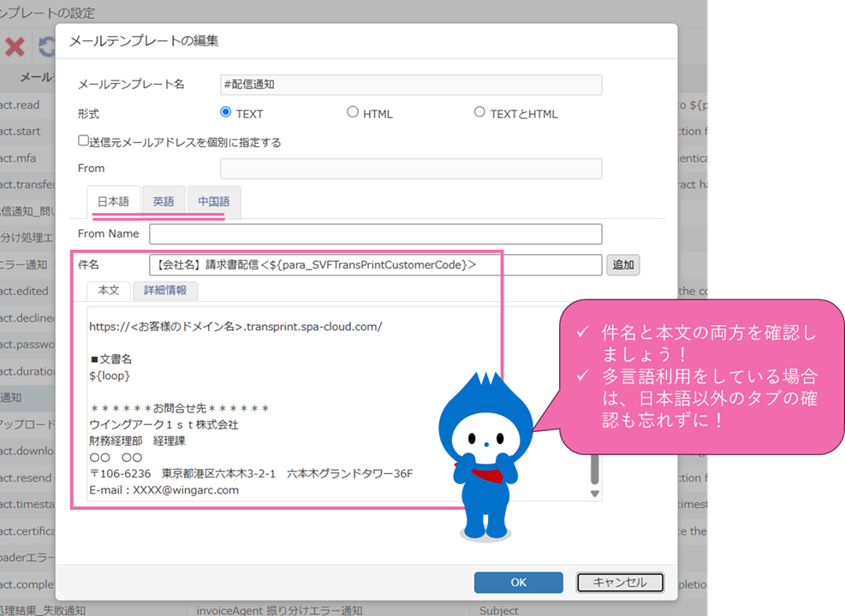Click the 追加 button beside subject
This screenshot has height=616, width=845.
click(623, 265)
